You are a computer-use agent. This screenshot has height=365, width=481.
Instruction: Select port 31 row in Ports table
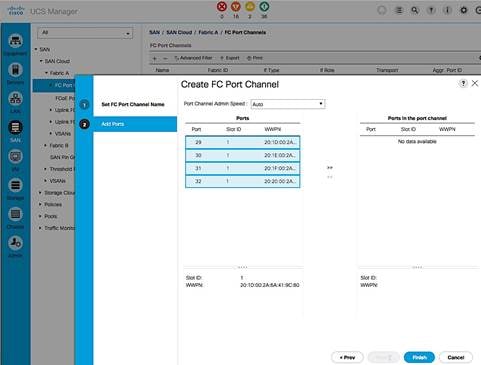[x=243, y=168]
